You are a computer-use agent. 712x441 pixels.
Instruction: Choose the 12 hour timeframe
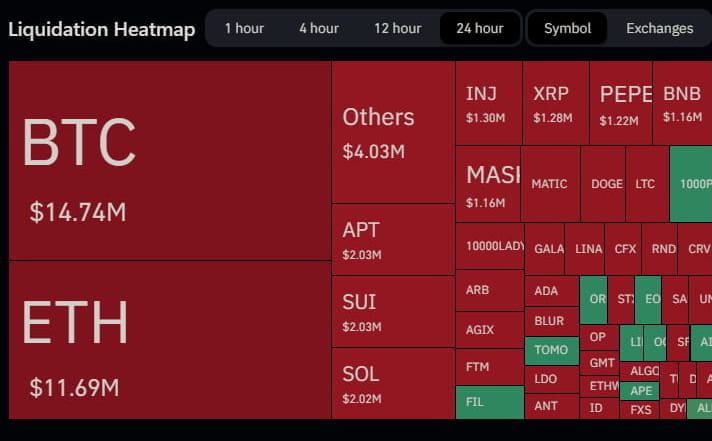pyautogui.click(x=397, y=28)
